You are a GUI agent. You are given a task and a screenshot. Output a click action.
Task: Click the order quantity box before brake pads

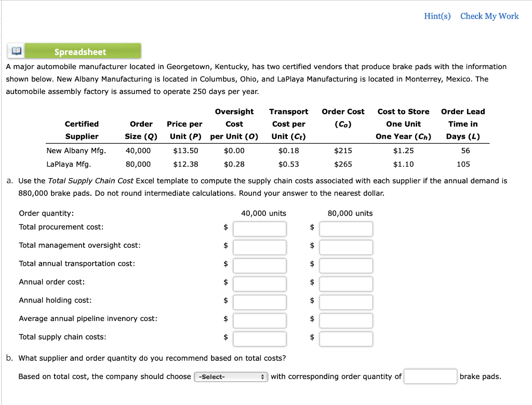(430, 376)
